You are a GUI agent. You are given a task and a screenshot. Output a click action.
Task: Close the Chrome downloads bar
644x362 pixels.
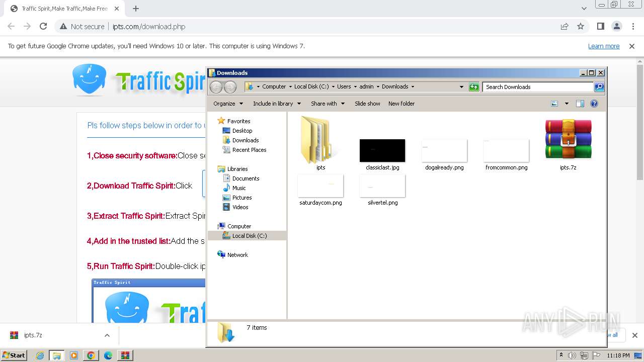[x=635, y=335]
